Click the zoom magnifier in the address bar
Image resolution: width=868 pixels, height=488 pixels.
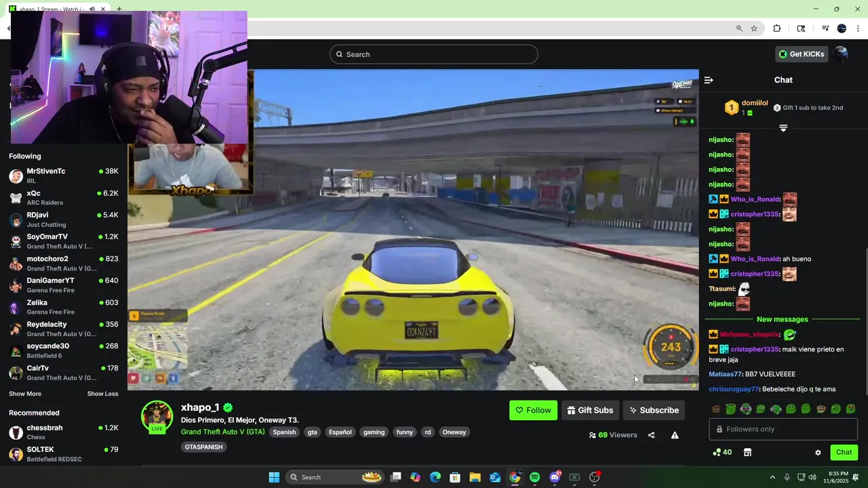click(739, 28)
